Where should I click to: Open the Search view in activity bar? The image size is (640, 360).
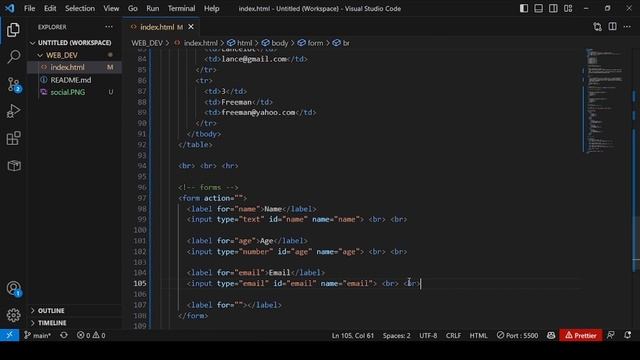[13, 57]
